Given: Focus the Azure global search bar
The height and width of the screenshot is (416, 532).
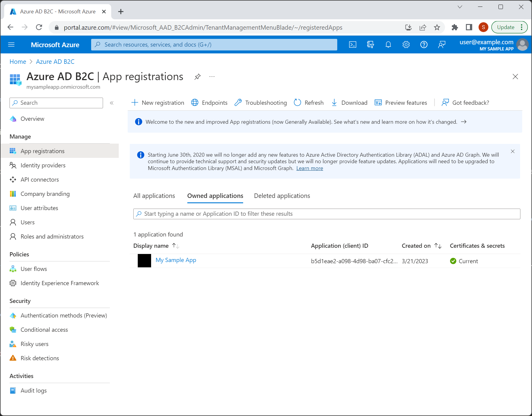Looking at the screenshot, I should click(214, 45).
